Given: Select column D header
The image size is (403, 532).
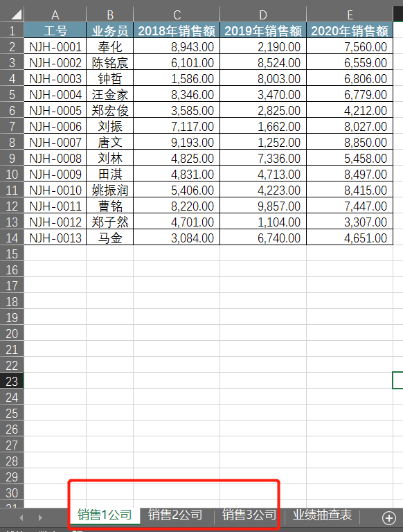Looking at the screenshot, I should coord(263,15).
